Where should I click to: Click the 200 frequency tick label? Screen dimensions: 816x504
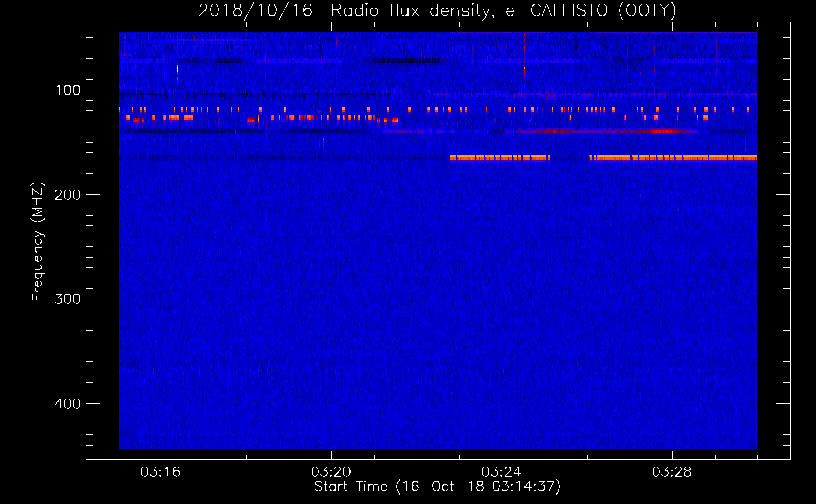[68, 195]
